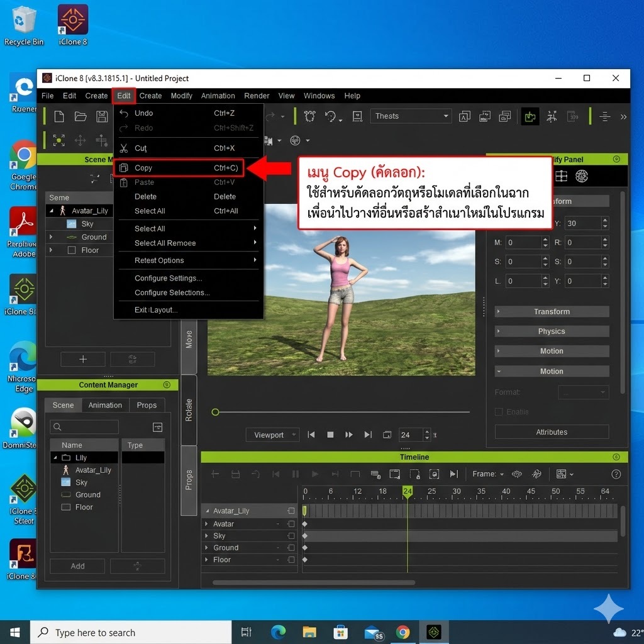Open File Explorer from taskbar
644x644 pixels.
309,632
